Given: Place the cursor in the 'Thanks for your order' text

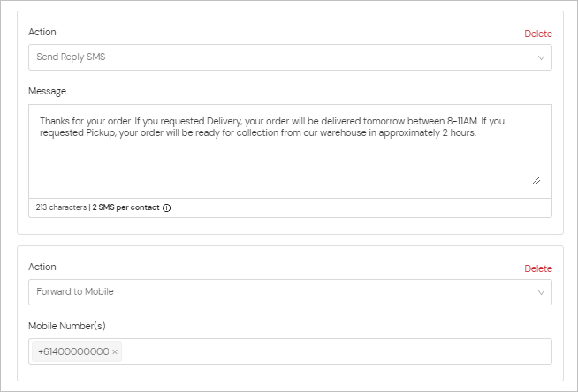Looking at the screenshot, I should pos(86,121).
